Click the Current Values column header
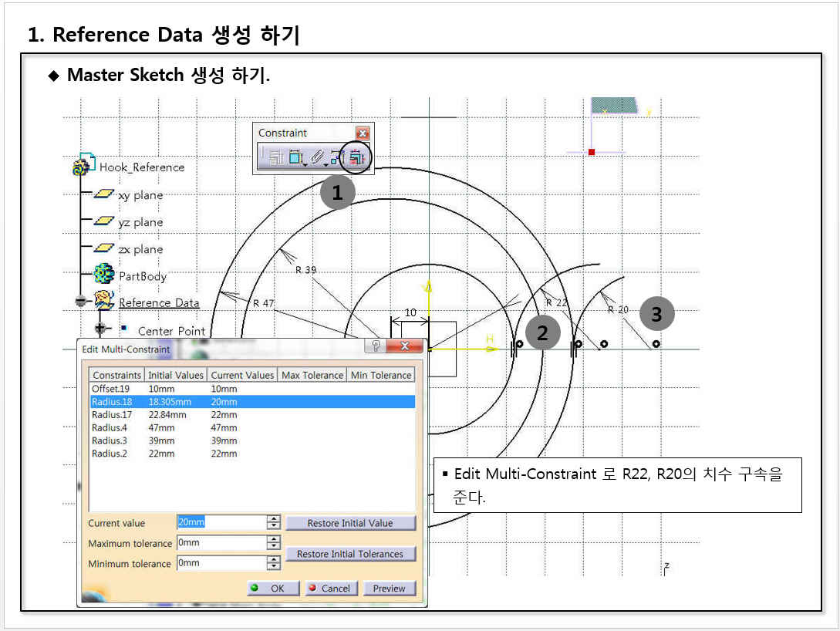Viewport: 840px width, 631px height. (242, 375)
